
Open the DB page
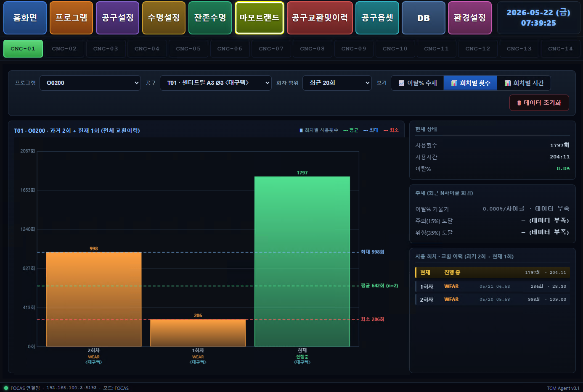click(424, 18)
